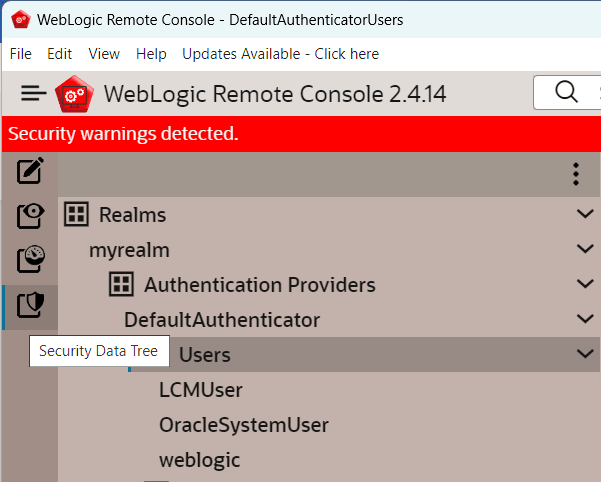Toggle the hamburger navigation menu icon

tap(33, 93)
